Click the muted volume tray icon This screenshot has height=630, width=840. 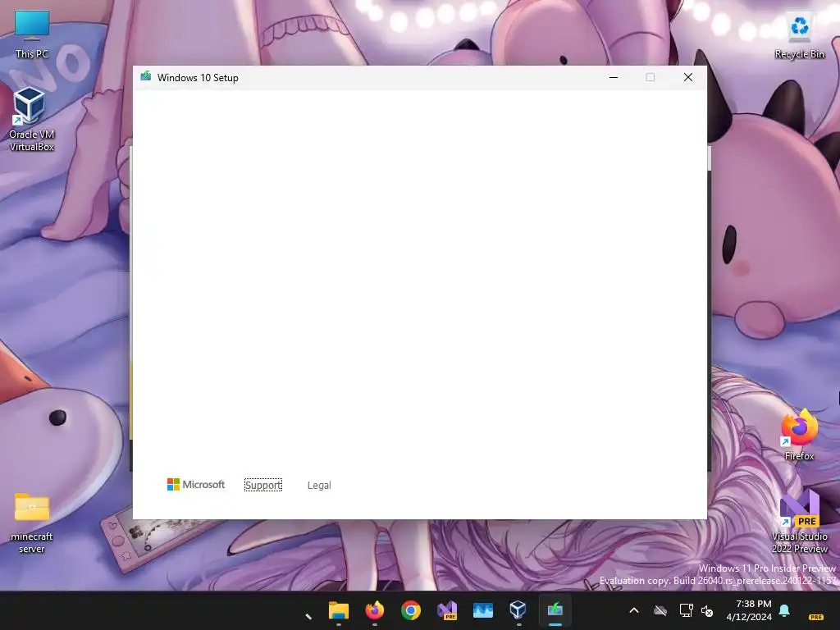click(707, 610)
